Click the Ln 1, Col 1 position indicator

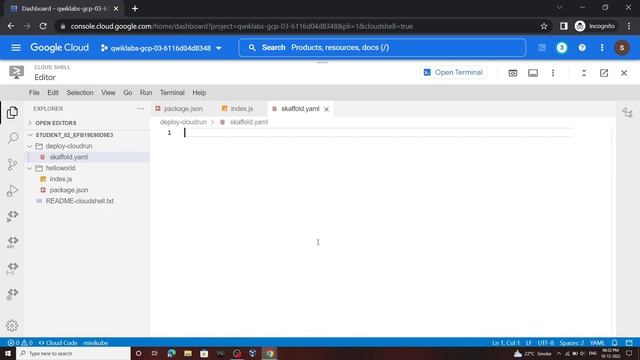pos(506,343)
